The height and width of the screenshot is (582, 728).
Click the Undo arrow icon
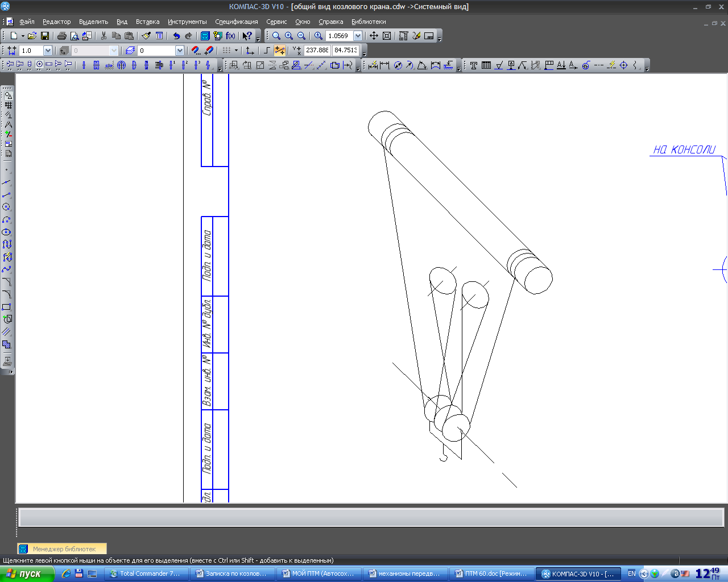(x=176, y=36)
